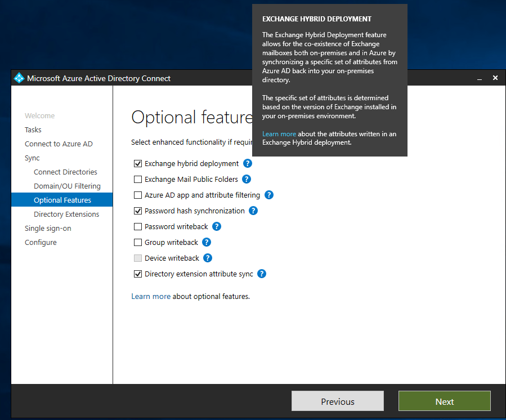Open the Connect to Azure AD step
Viewport: 506px width, 420px height.
point(59,144)
